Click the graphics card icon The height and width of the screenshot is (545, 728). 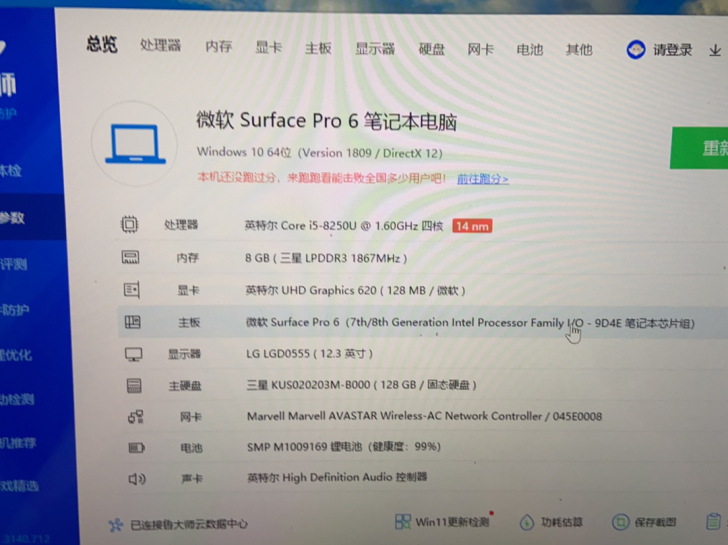click(x=132, y=290)
